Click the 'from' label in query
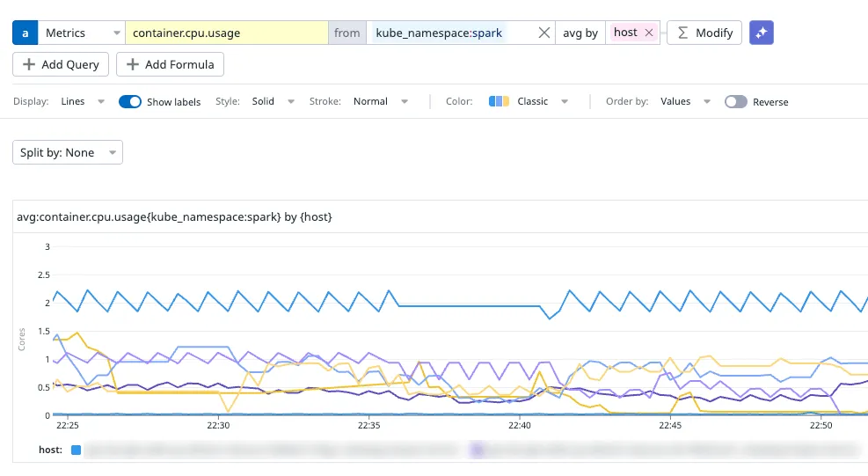 click(x=347, y=33)
